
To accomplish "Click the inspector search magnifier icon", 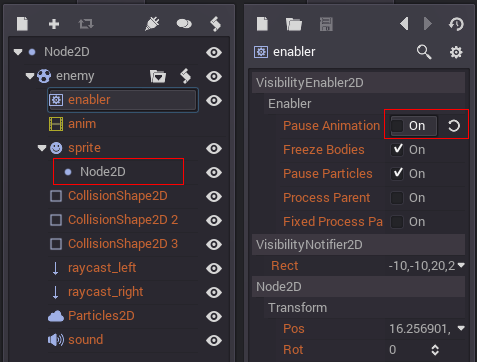I will (x=424, y=52).
